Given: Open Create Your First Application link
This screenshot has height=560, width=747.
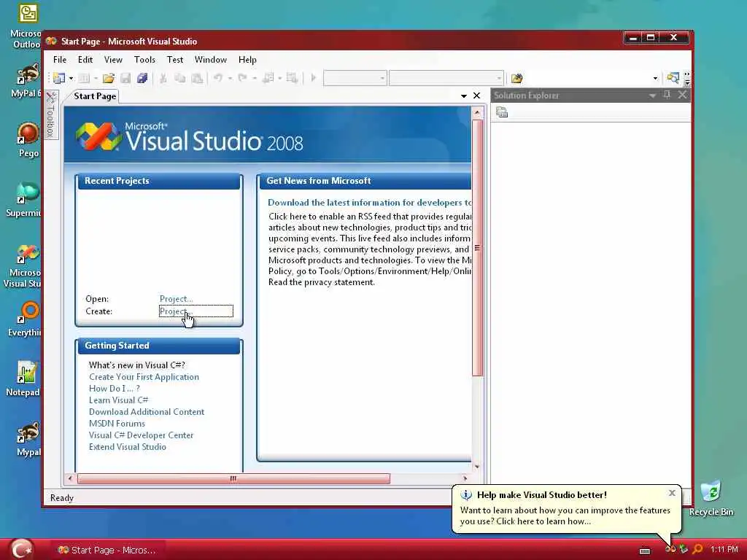Looking at the screenshot, I should tap(144, 377).
